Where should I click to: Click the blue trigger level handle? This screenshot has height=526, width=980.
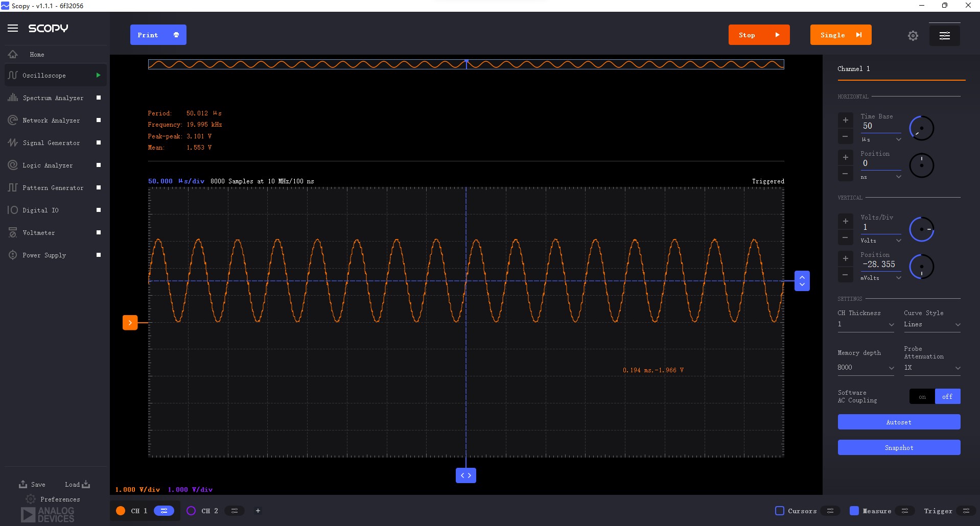tap(802, 281)
